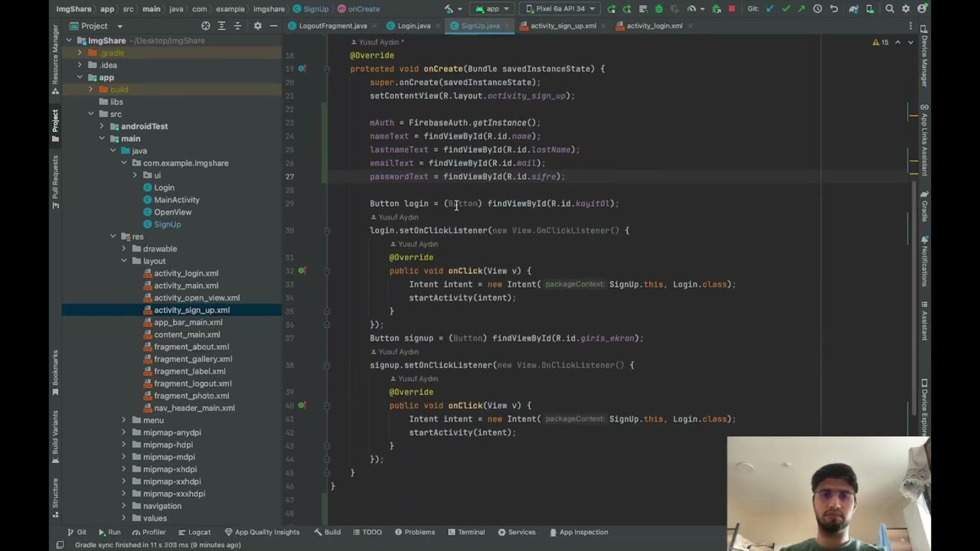Expand the drawable folder
This screenshot has height=551, width=980.
point(124,249)
